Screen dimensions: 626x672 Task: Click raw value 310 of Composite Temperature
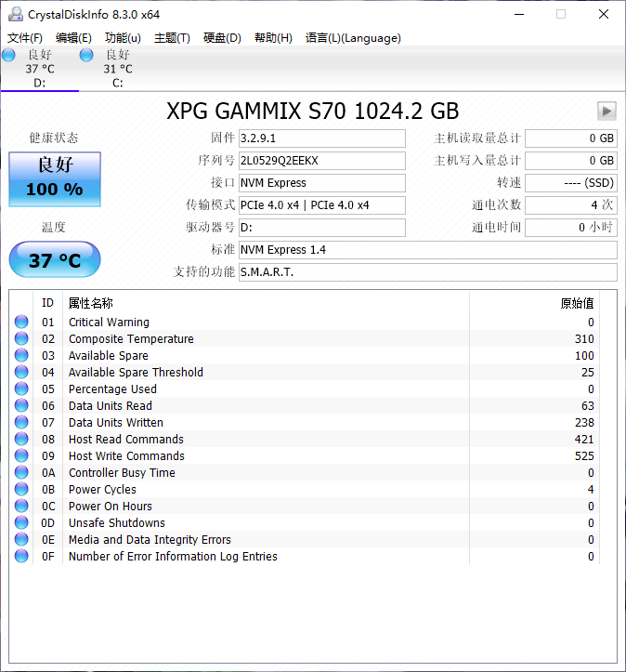(x=584, y=339)
